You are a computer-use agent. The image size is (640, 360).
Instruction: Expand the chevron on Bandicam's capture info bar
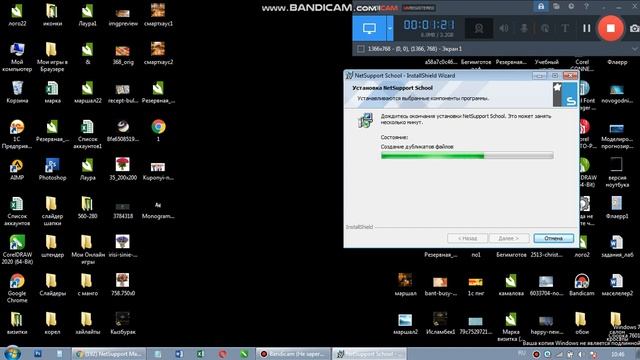pyautogui.click(x=635, y=49)
